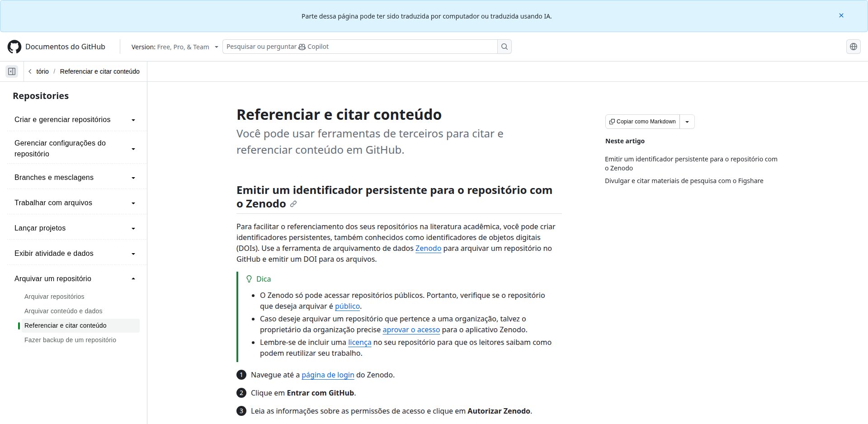The height and width of the screenshot is (424, 868).
Task: Open the Version Free, Pro, & Team dropdown
Action: 175,47
